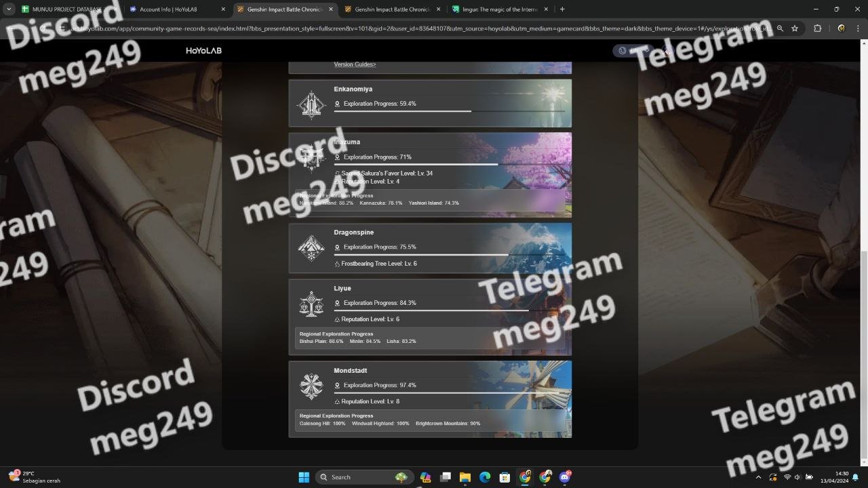Click the Mondstadt region title

(351, 371)
